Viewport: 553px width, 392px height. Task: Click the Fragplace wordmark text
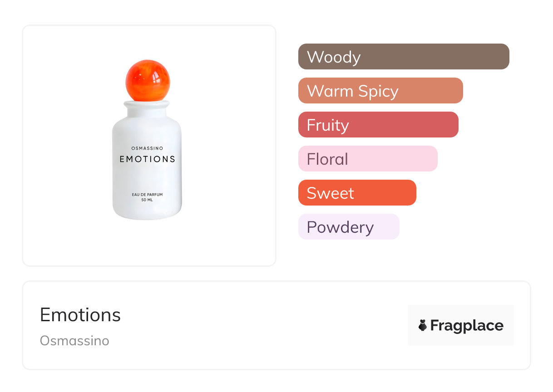coord(467,325)
